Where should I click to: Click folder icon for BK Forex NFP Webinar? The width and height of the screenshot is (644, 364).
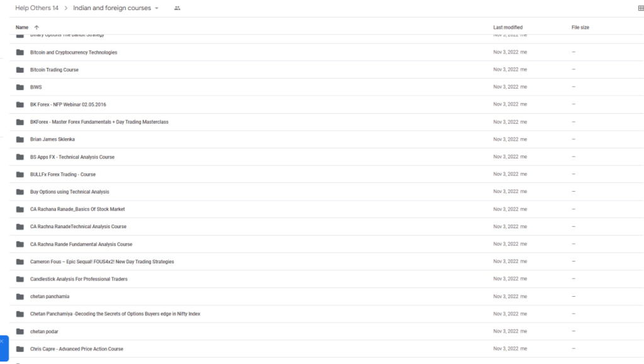click(x=19, y=104)
